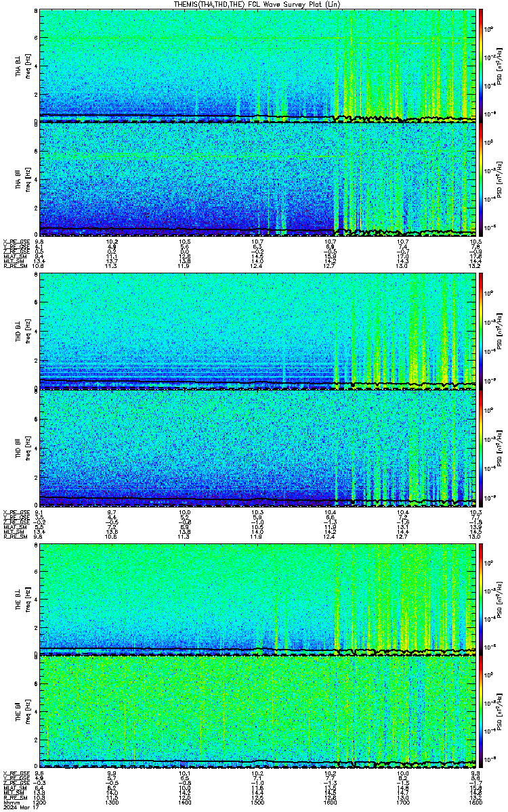
Task: Select the THE B-perpendicular spectrogram panel
Action: pyautogui.click(x=257, y=598)
